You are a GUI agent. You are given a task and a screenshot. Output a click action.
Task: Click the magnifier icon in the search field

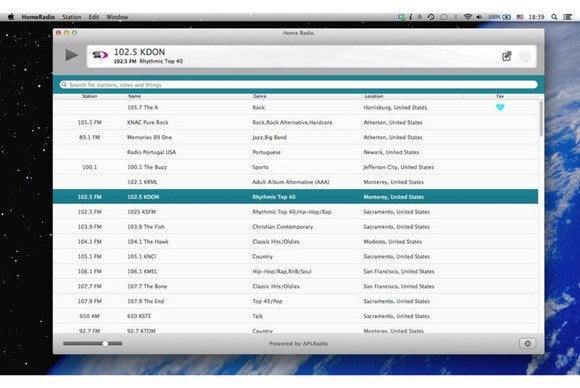click(64, 85)
